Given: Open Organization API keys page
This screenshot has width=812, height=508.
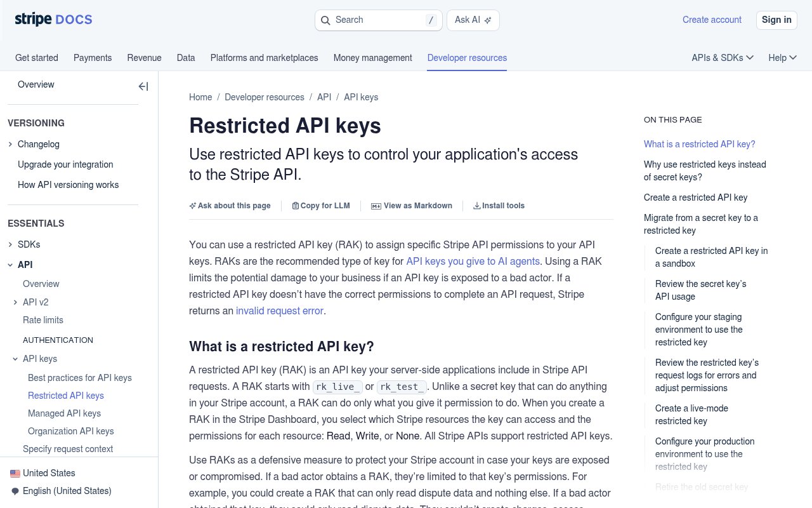Looking at the screenshot, I should point(71,431).
